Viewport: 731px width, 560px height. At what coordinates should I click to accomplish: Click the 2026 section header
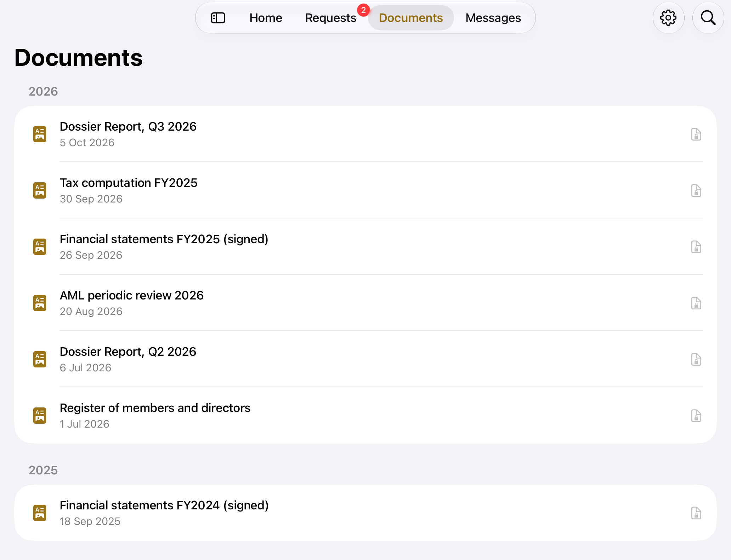point(43,91)
